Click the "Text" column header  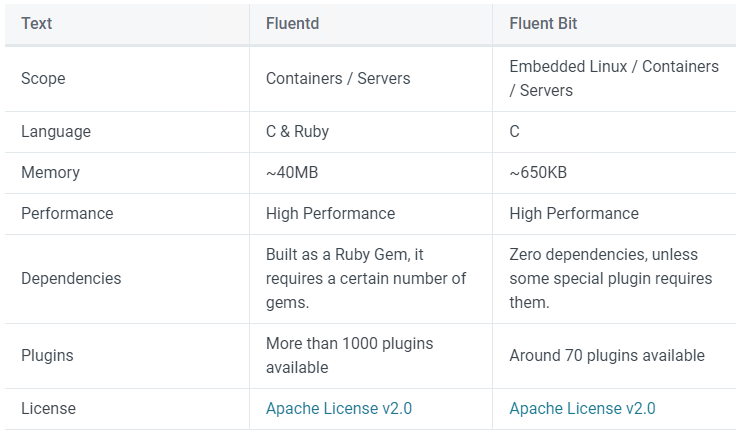37,23
